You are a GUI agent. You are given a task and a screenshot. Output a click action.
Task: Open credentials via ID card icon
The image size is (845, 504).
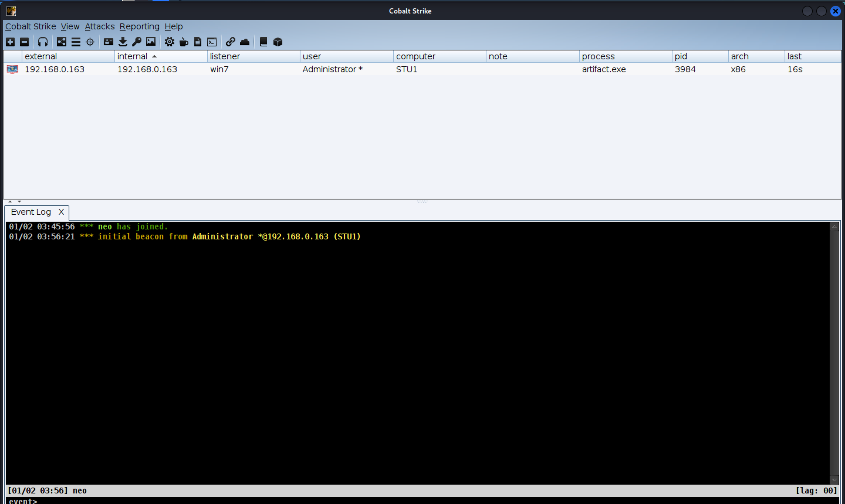(108, 42)
